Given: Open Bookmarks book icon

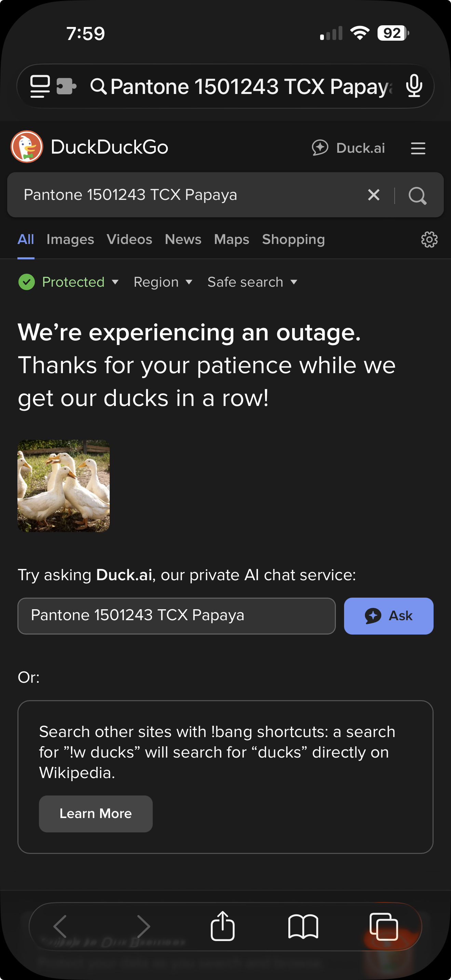Looking at the screenshot, I should 303,926.
